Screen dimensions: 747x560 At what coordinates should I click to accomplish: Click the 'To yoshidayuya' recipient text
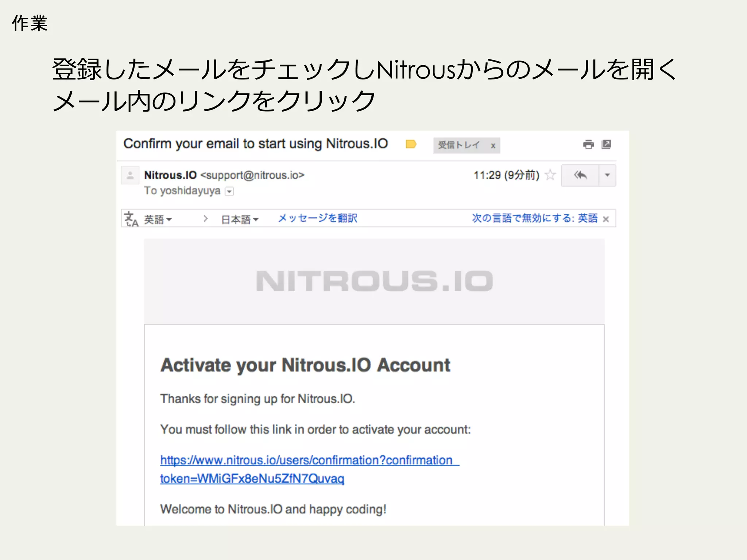(182, 191)
